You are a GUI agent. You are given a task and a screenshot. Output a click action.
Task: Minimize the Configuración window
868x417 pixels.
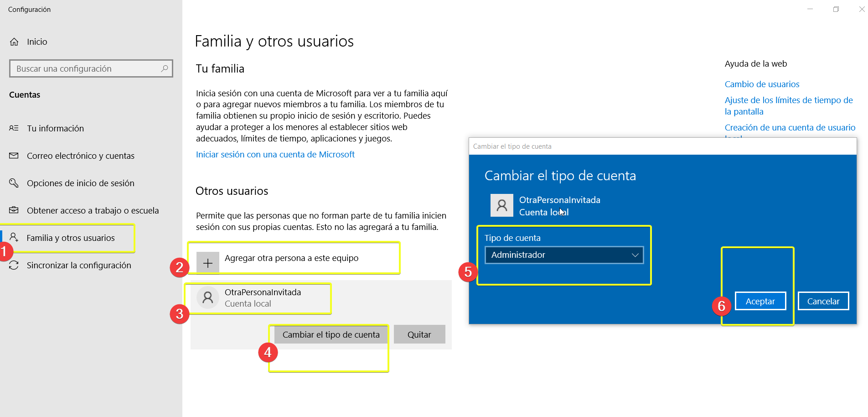[810, 9]
